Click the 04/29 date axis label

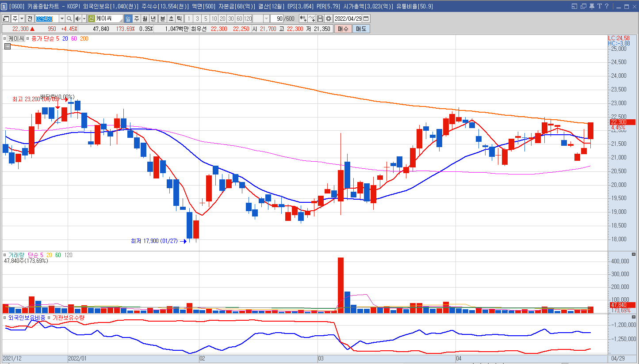(x=618, y=359)
